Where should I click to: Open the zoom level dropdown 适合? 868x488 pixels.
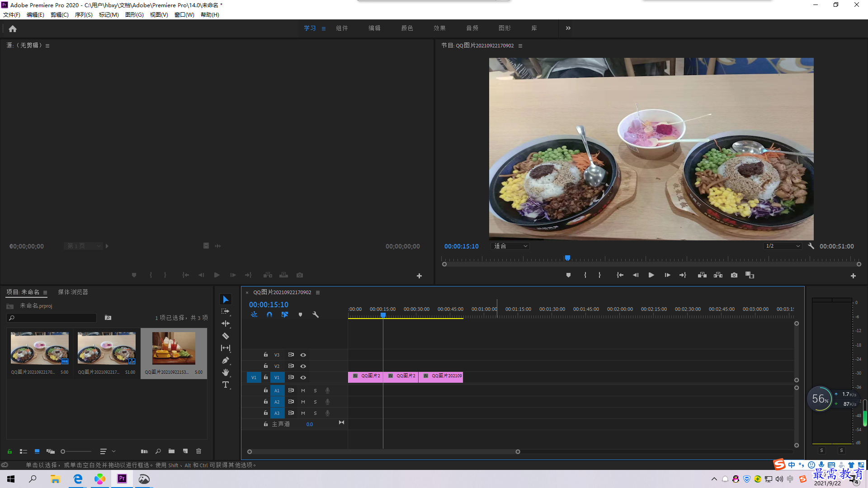[x=510, y=246]
